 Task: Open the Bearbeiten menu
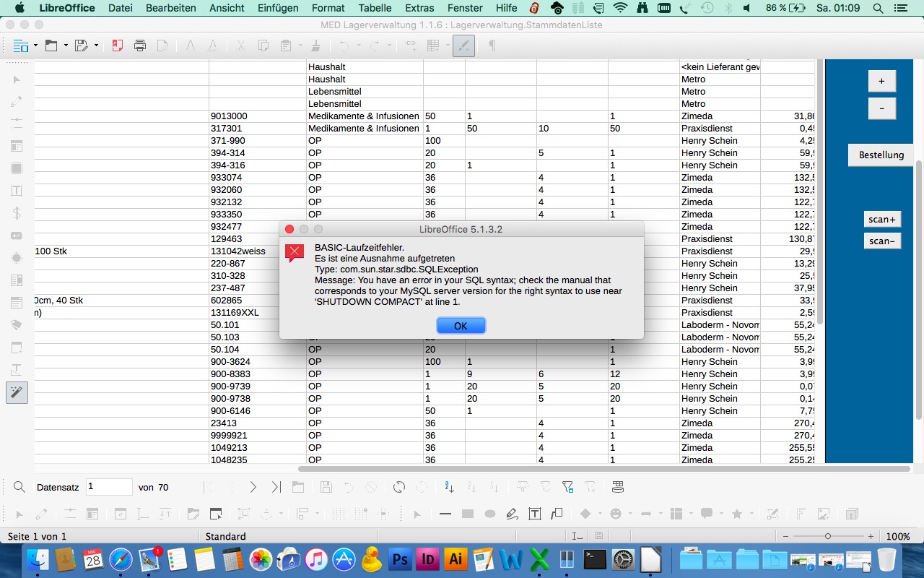point(171,8)
